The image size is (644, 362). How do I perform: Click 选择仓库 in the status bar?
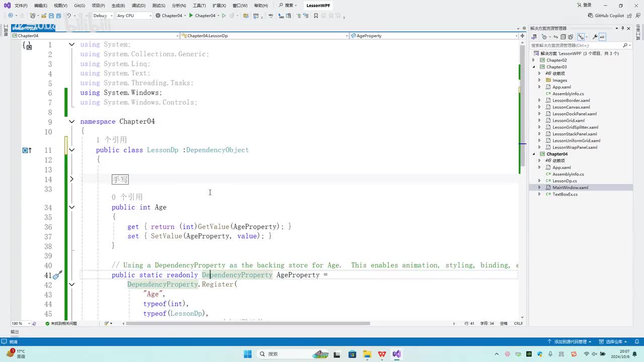tap(612, 341)
